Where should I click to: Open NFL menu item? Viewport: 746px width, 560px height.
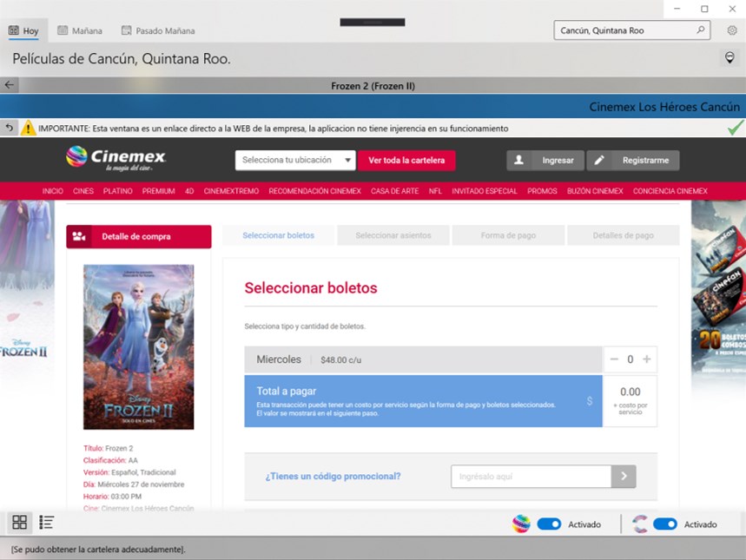point(435,191)
